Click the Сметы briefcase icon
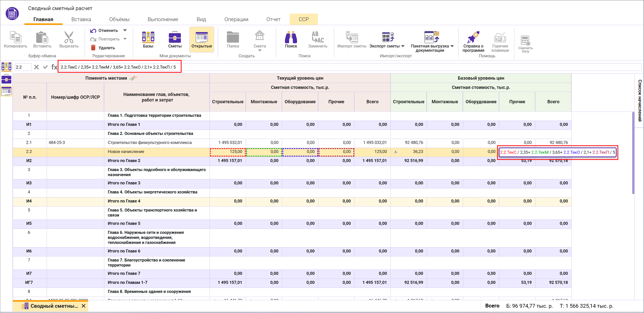 coord(175,37)
